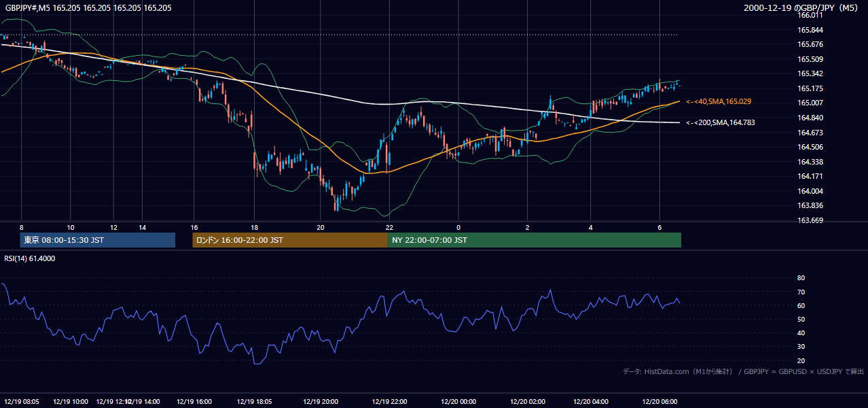Click the RSI 40 level label

pos(801,333)
